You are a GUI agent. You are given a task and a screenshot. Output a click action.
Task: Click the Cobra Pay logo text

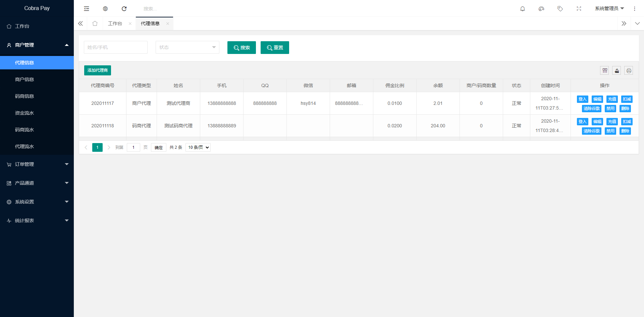[37, 8]
